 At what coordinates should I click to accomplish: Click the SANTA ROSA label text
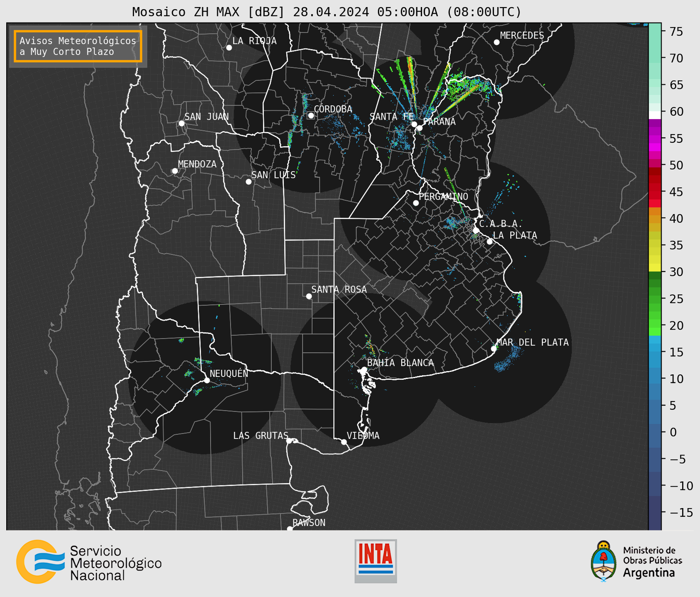coord(339,289)
